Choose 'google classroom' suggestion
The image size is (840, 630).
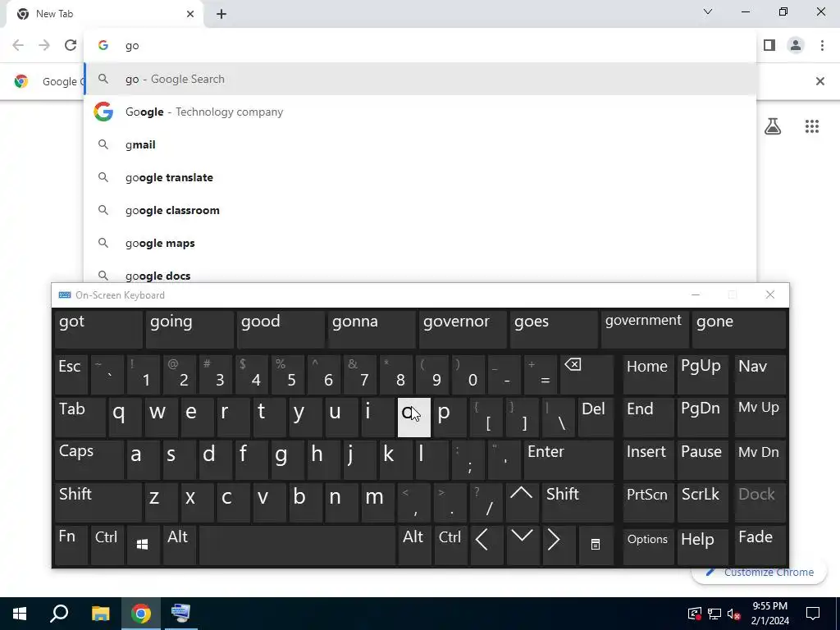click(x=420, y=210)
